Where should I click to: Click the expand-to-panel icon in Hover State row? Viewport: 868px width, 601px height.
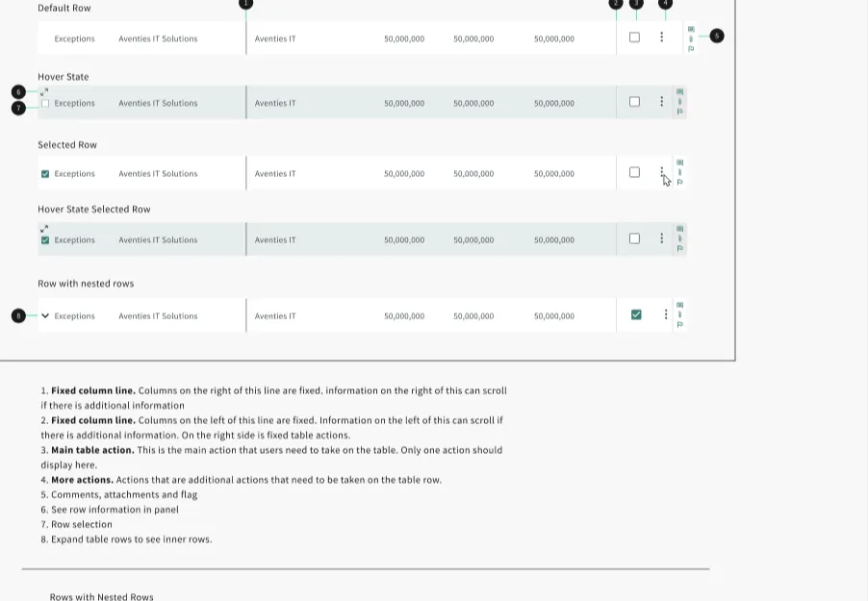(x=44, y=91)
